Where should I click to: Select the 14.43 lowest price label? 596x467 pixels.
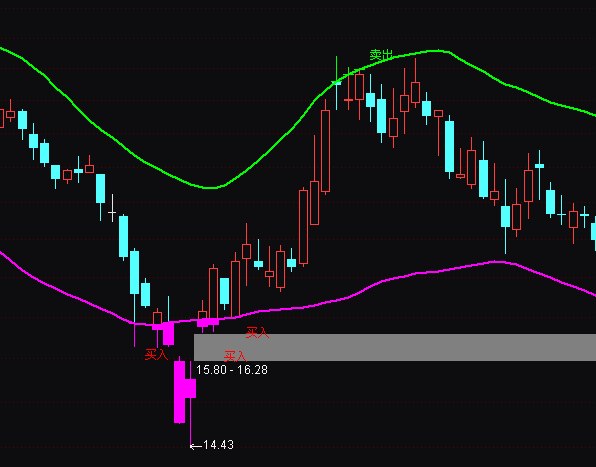coord(219,445)
